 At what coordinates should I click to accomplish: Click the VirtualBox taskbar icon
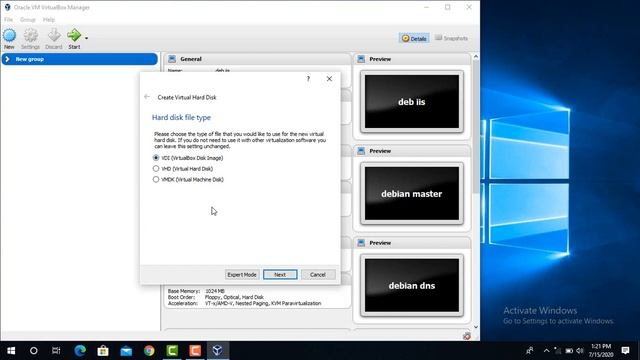pyautogui.click(x=218, y=351)
